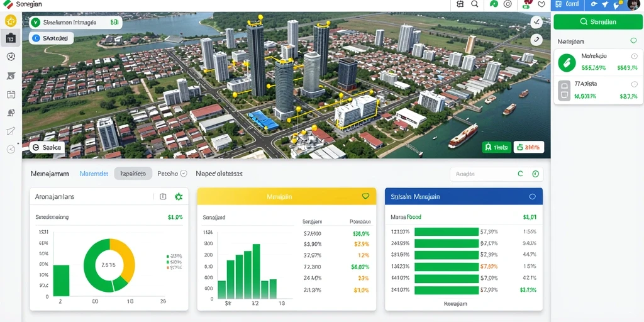
Task: Click the green button at map bottom right
Action: (x=496, y=147)
